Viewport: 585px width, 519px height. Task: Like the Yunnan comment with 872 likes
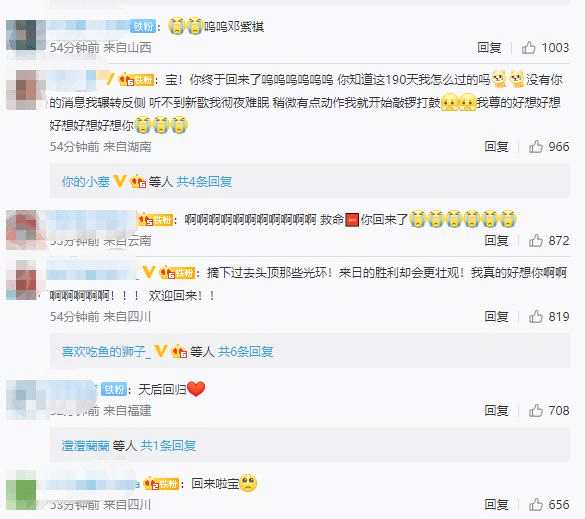tap(536, 241)
